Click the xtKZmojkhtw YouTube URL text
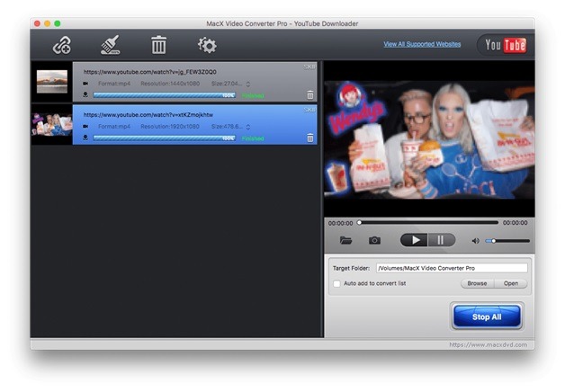The height and width of the screenshot is (392, 565). click(x=148, y=115)
